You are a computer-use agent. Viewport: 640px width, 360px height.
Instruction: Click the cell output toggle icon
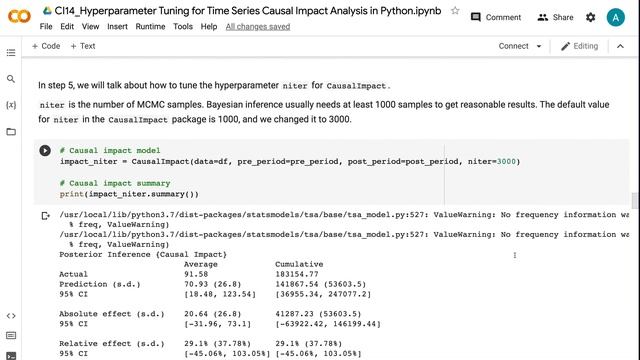click(x=45, y=216)
